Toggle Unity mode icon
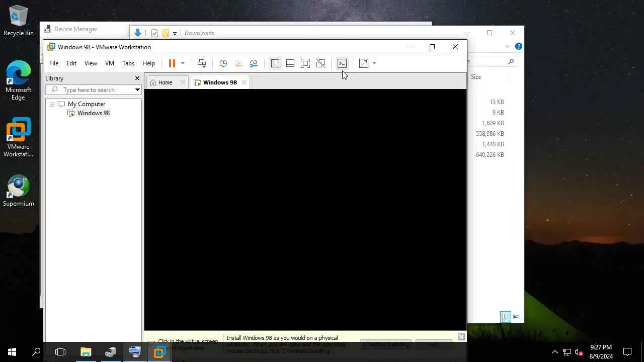Screen dimensions: 644x362 (x=320, y=63)
